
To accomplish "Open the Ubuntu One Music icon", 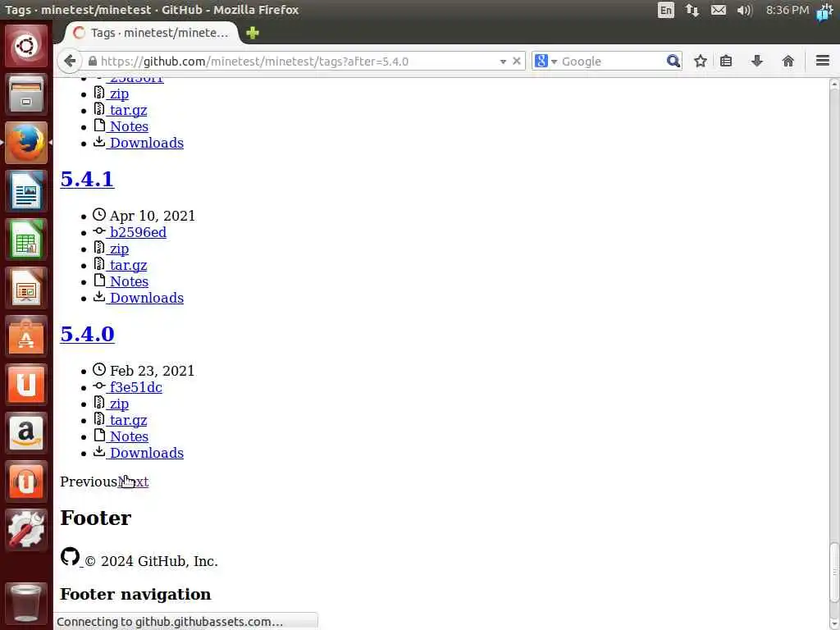I will pyautogui.click(x=25, y=481).
